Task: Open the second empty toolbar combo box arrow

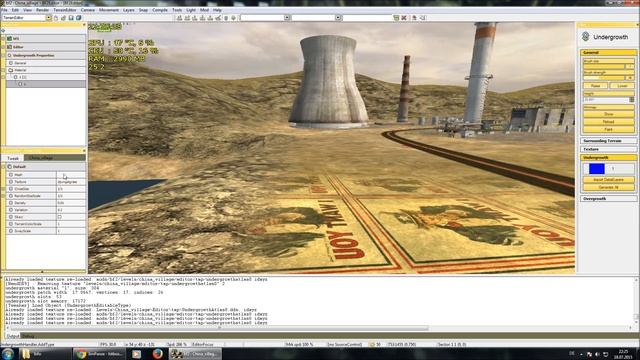Action: [x=338, y=18]
